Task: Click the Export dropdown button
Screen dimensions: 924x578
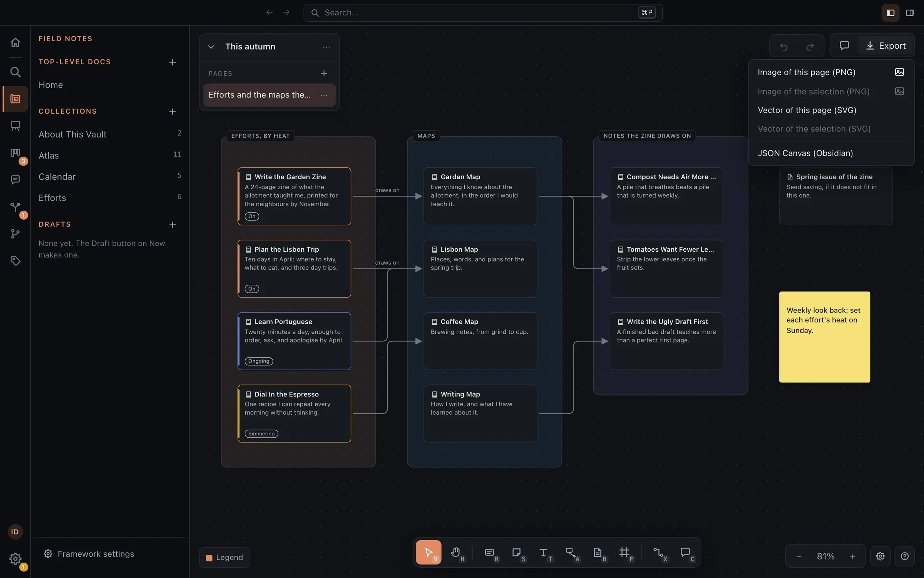Action: click(885, 46)
